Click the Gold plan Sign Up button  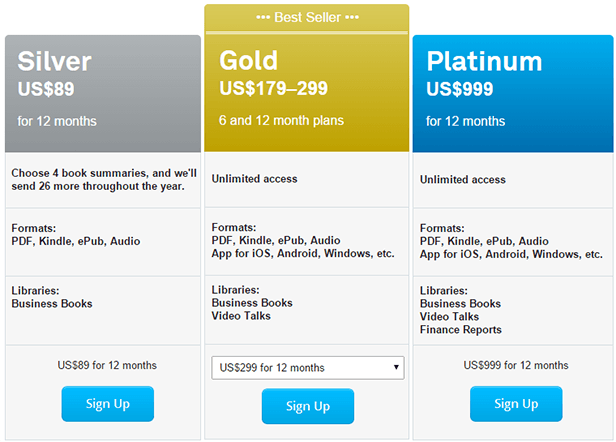[x=308, y=406]
